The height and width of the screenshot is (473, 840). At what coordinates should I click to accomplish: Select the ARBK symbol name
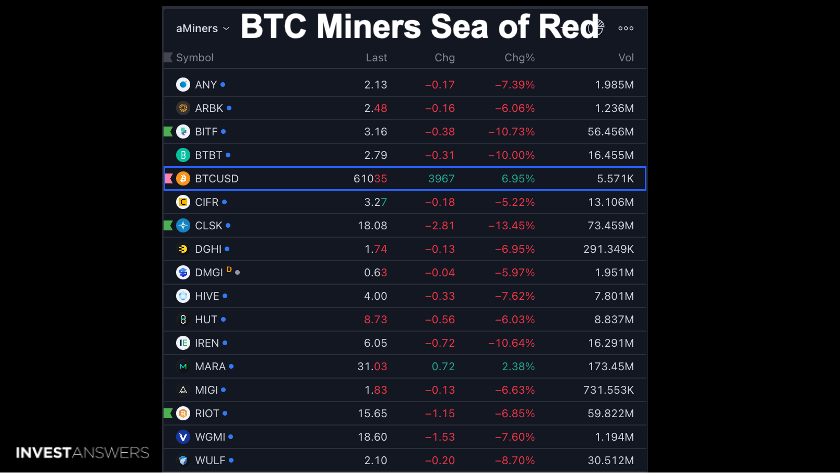tap(209, 108)
